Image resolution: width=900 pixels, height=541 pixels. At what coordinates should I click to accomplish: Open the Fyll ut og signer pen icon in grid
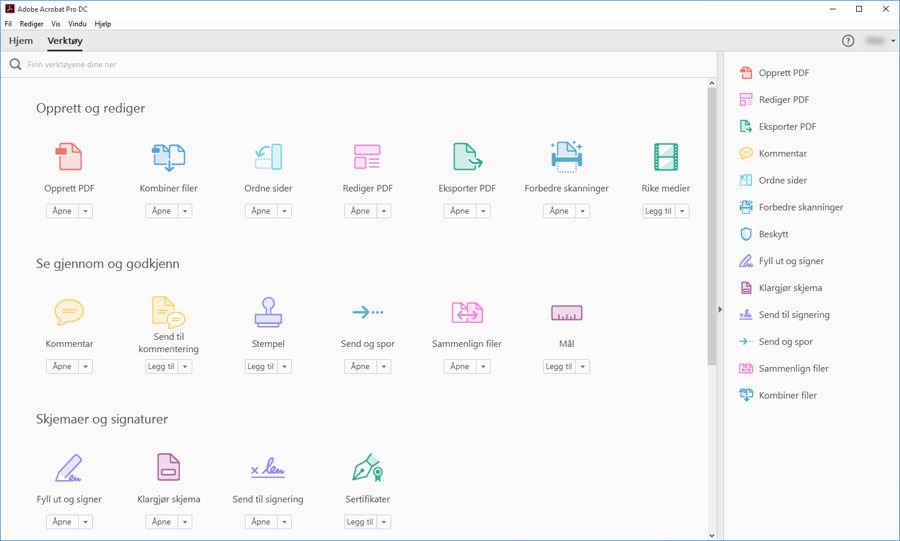69,468
